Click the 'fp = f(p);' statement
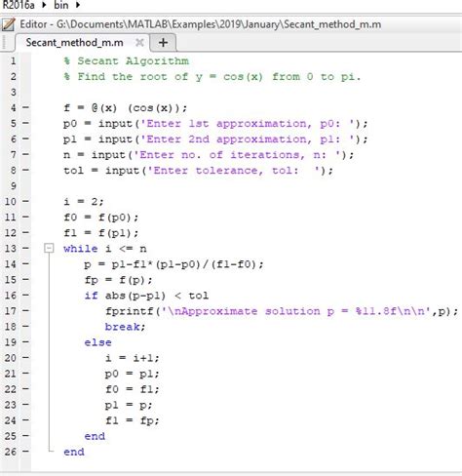 [x=118, y=280]
